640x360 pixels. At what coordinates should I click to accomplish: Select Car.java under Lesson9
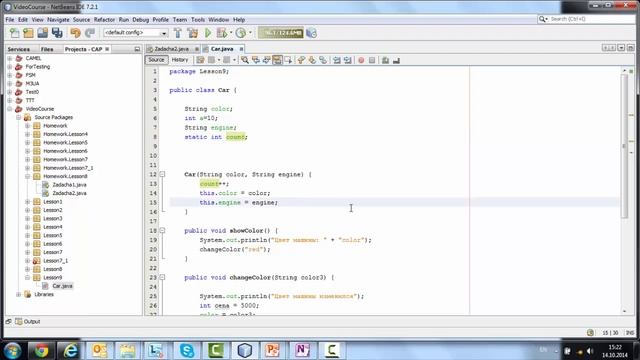coord(62,286)
